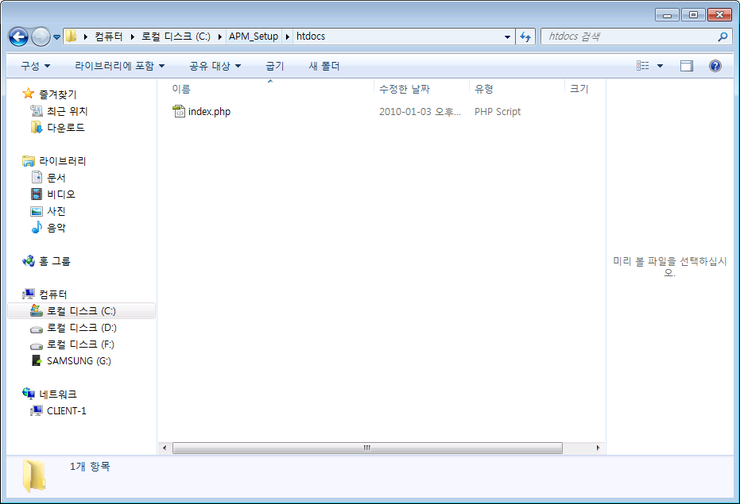Click the change view icon
Image resolution: width=740 pixels, height=504 pixels.
642,66
